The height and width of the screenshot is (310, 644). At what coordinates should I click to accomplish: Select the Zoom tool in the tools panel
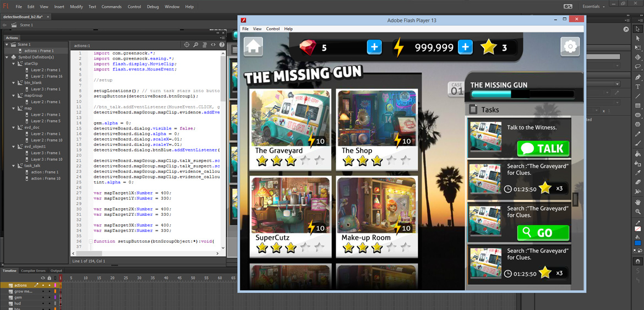pos(637,211)
